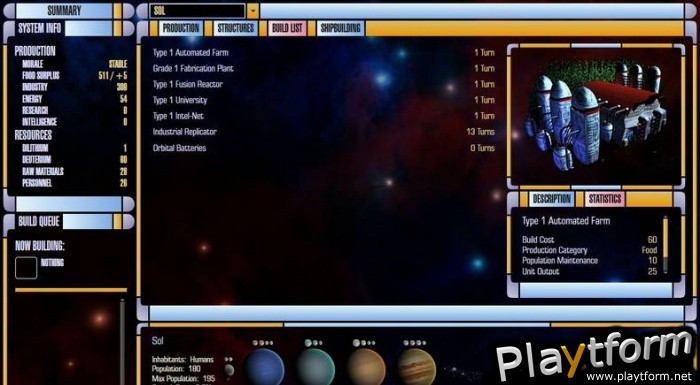
Task: Open the Build List tab
Action: (x=287, y=28)
